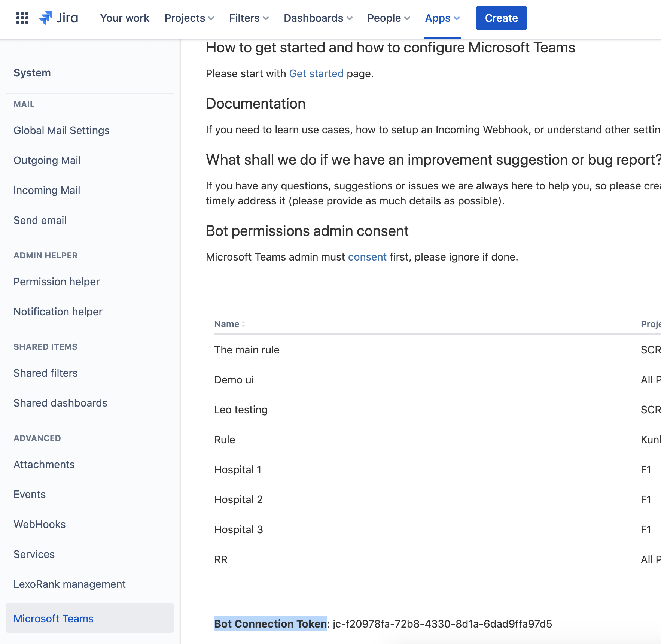
Task: Expand the Dashboards menu
Action: [318, 18]
